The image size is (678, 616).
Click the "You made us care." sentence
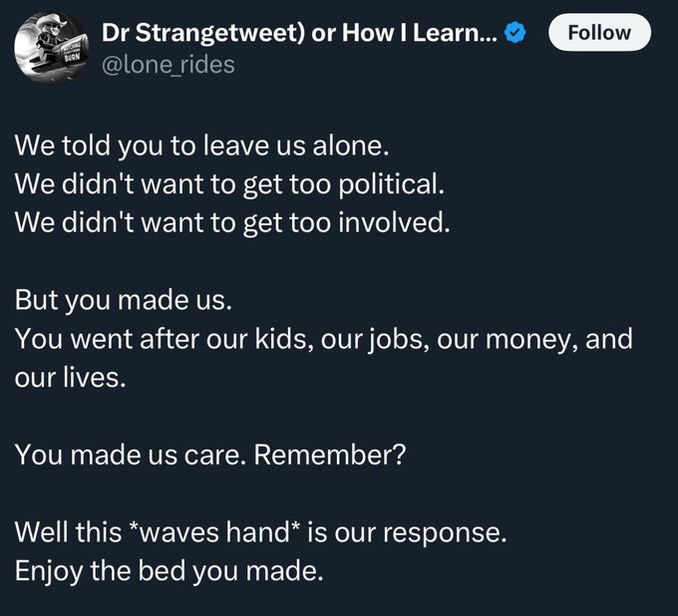click(130, 456)
